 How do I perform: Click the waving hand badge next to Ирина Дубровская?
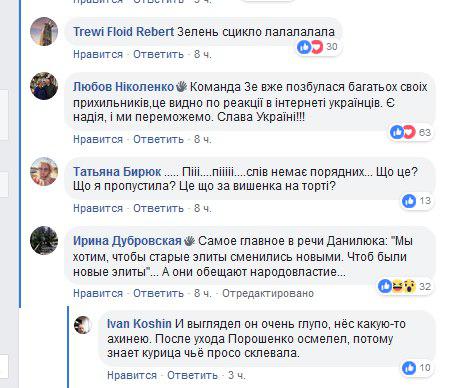(190, 241)
